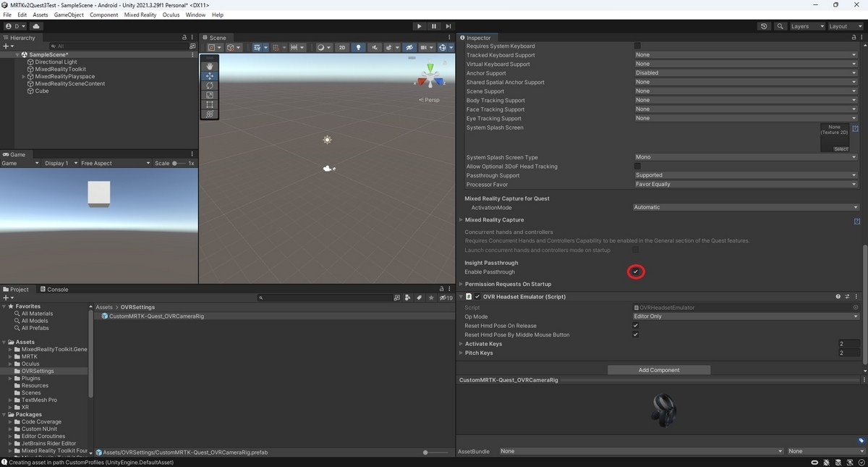868x467 pixels.
Task: Open Op Mode Editor Only dropdown
Action: point(746,316)
